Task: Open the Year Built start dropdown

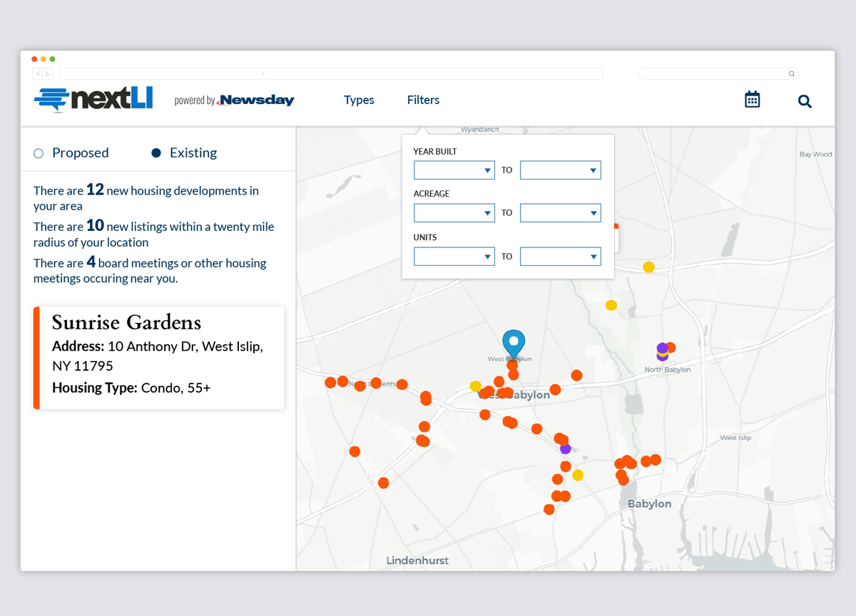Action: point(454,170)
